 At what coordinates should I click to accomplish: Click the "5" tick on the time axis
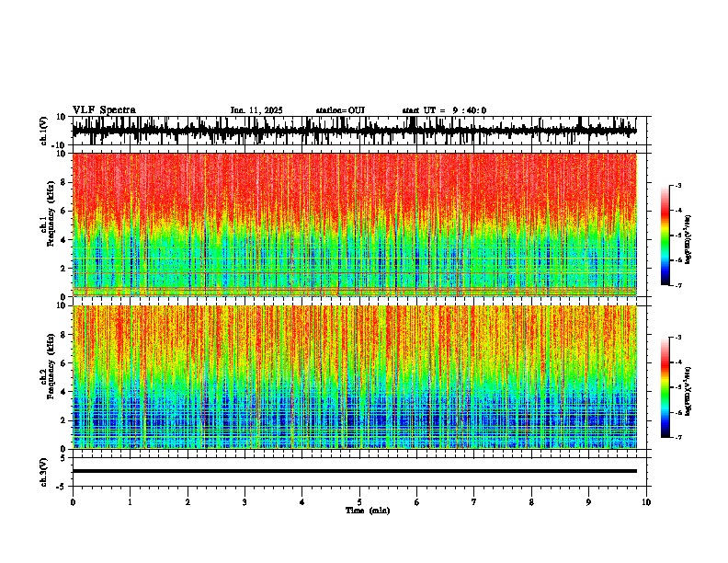coord(359,502)
